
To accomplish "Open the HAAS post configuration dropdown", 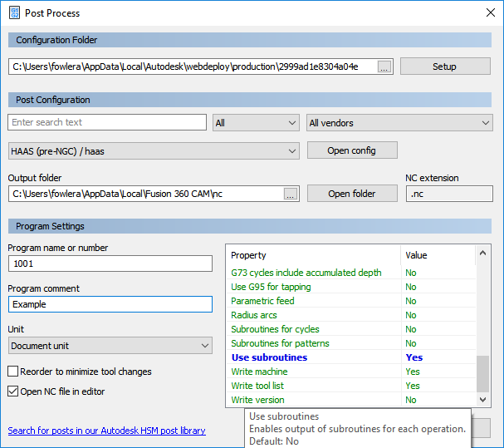I will (154, 150).
